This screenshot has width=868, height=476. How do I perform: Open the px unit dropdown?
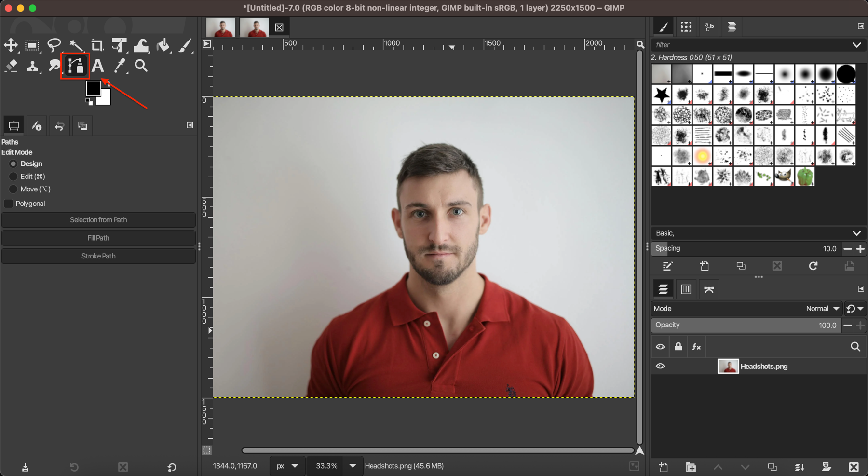tap(287, 466)
